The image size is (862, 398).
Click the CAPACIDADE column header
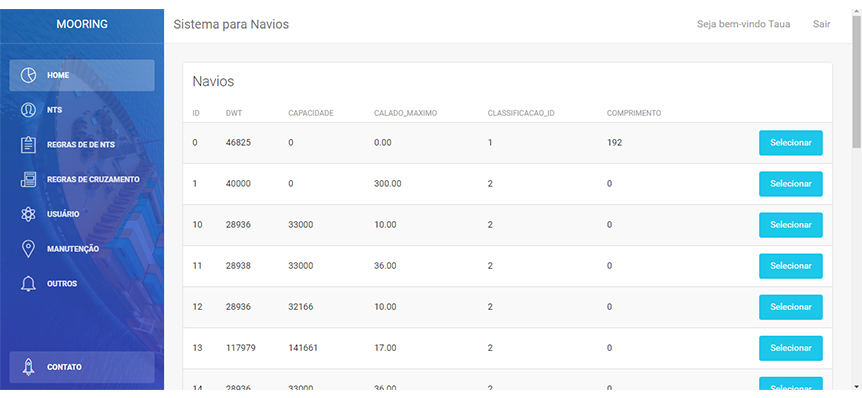pos(311,113)
